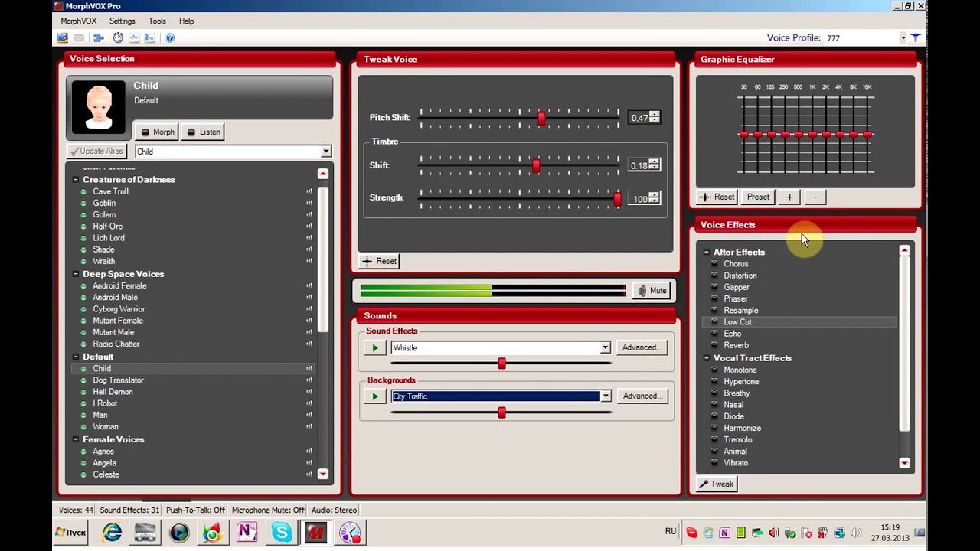Image resolution: width=980 pixels, height=551 pixels.
Task: Enable the Nasal vocal tract effect
Action: click(x=733, y=405)
